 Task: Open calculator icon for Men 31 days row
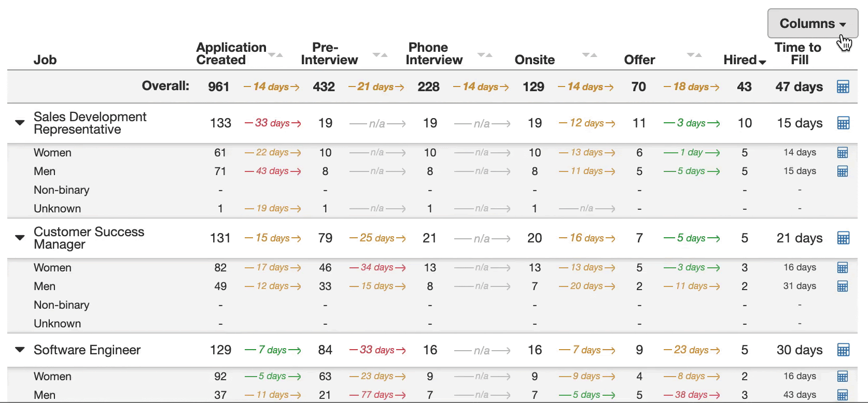843,286
